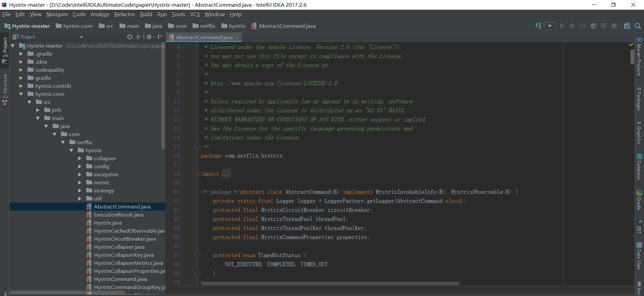644x296 pixels.
Task: Open the Gradle tool window
Action: tap(639, 200)
